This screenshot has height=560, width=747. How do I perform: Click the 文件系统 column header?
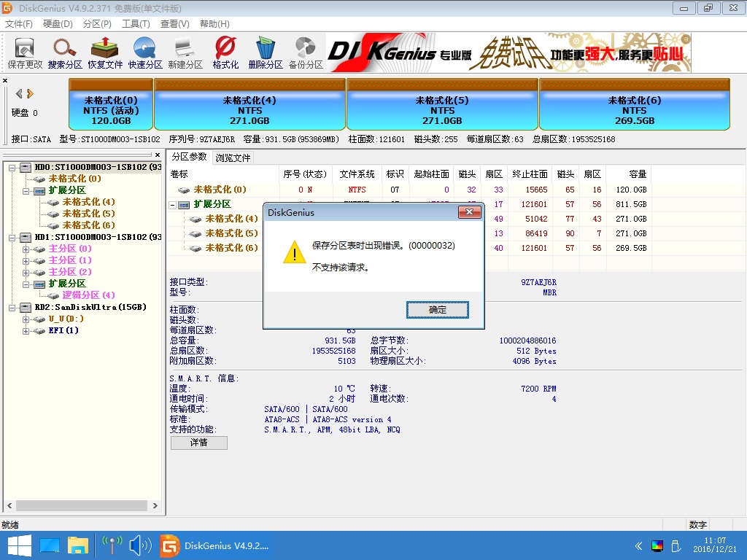357,174
